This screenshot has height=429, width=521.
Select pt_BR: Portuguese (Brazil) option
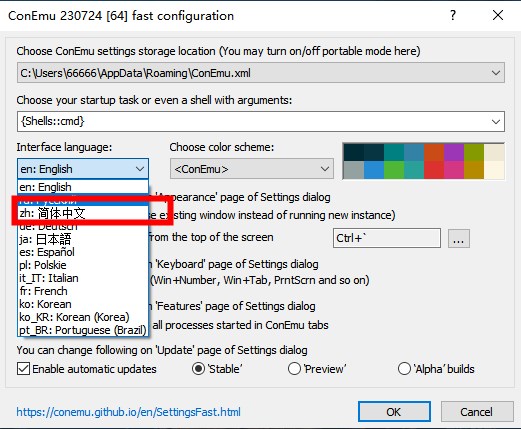tap(83, 330)
